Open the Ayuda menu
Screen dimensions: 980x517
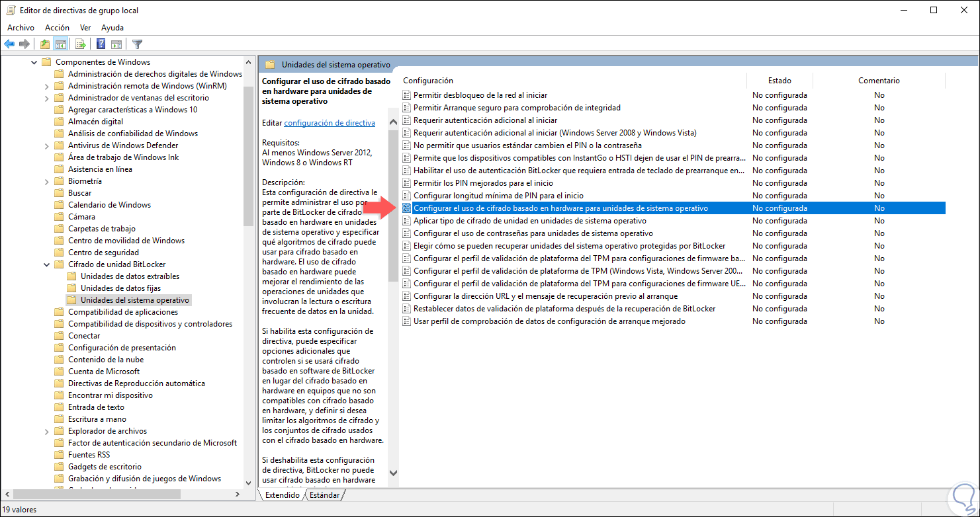coord(112,28)
